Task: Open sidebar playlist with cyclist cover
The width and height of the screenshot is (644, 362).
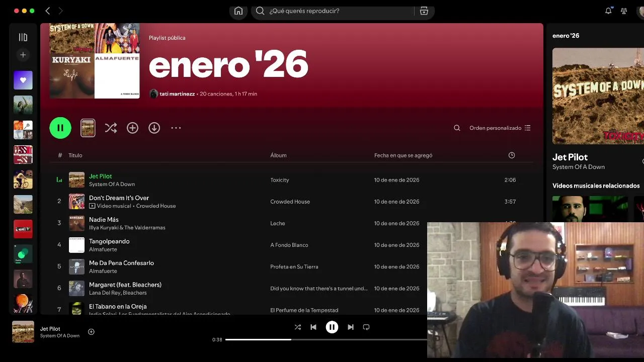Action: (x=23, y=179)
